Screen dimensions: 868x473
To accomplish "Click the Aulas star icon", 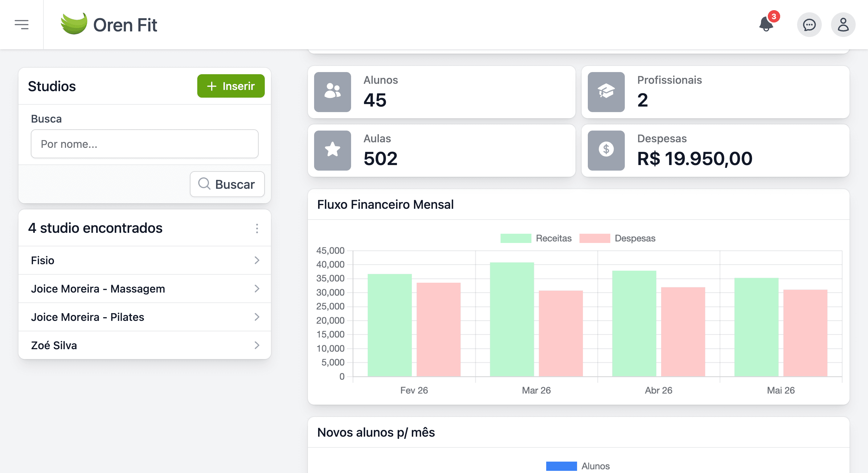I will pyautogui.click(x=332, y=150).
